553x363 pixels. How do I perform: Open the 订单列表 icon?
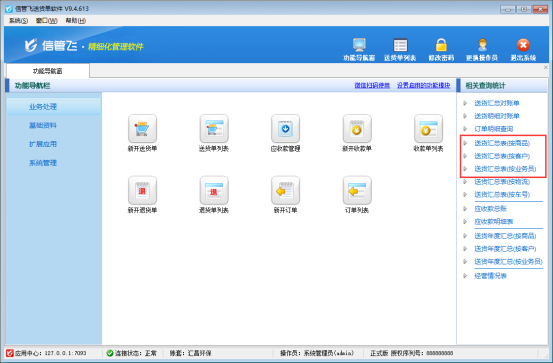pos(357,190)
